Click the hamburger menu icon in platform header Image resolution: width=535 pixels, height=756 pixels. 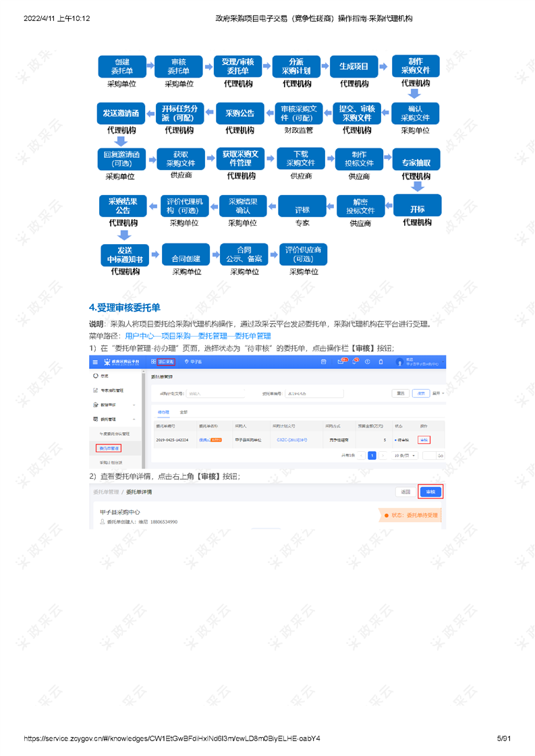[x=95, y=362]
